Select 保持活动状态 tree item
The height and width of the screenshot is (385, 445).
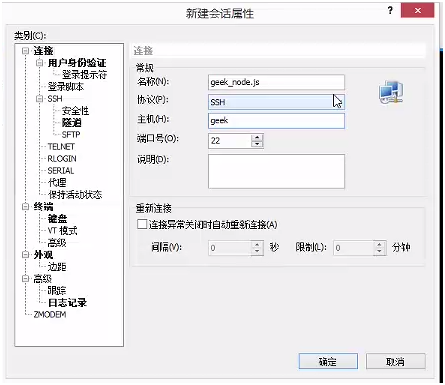[75, 195]
